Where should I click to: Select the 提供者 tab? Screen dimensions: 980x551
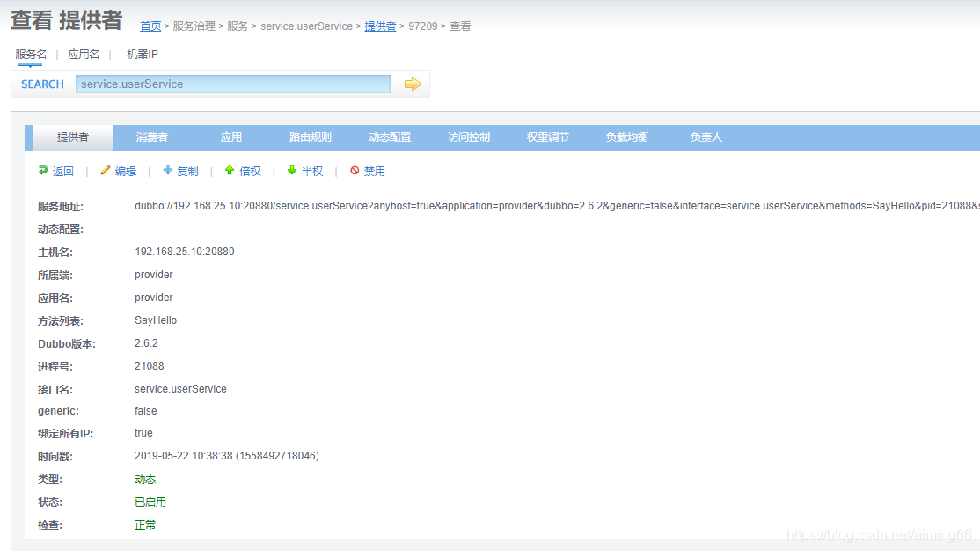pos(72,137)
